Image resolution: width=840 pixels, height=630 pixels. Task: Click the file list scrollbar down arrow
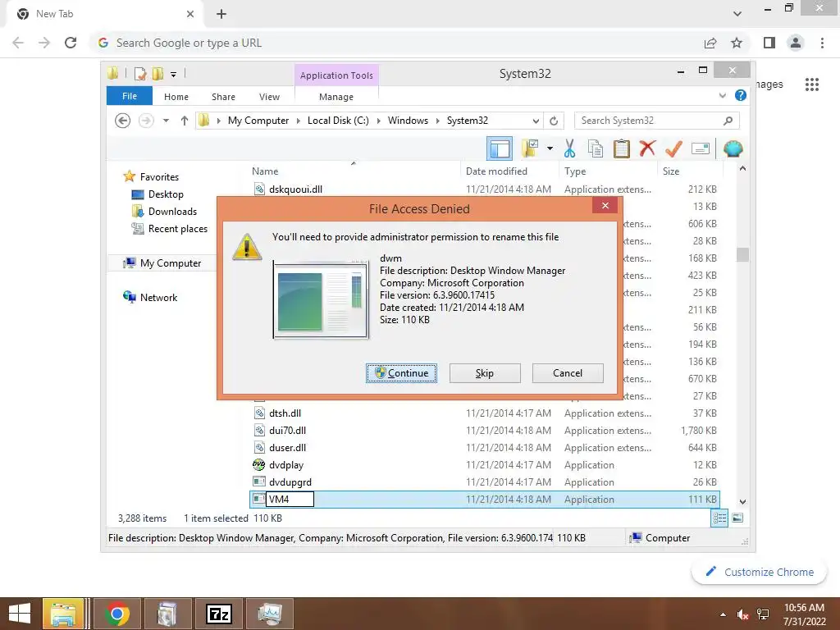click(x=742, y=502)
